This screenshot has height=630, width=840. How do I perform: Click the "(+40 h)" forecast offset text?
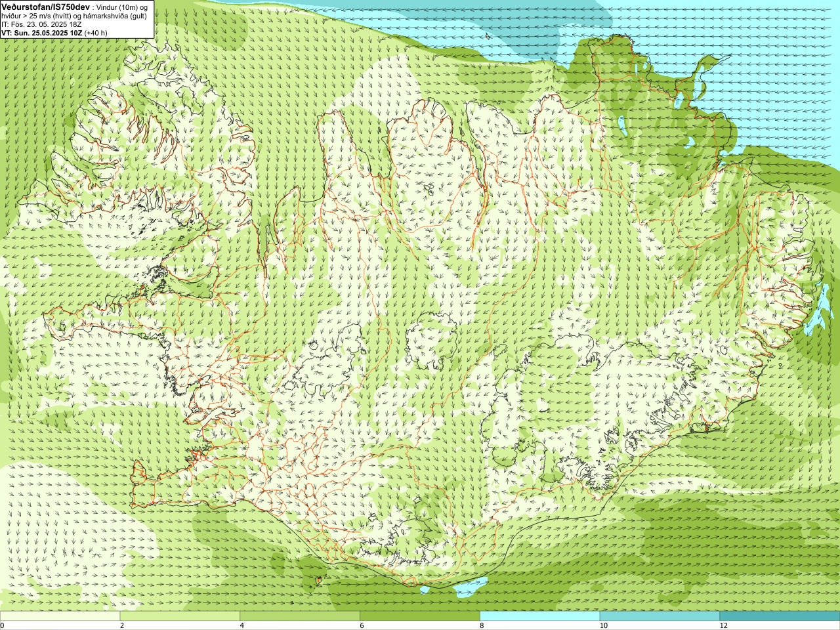point(96,33)
